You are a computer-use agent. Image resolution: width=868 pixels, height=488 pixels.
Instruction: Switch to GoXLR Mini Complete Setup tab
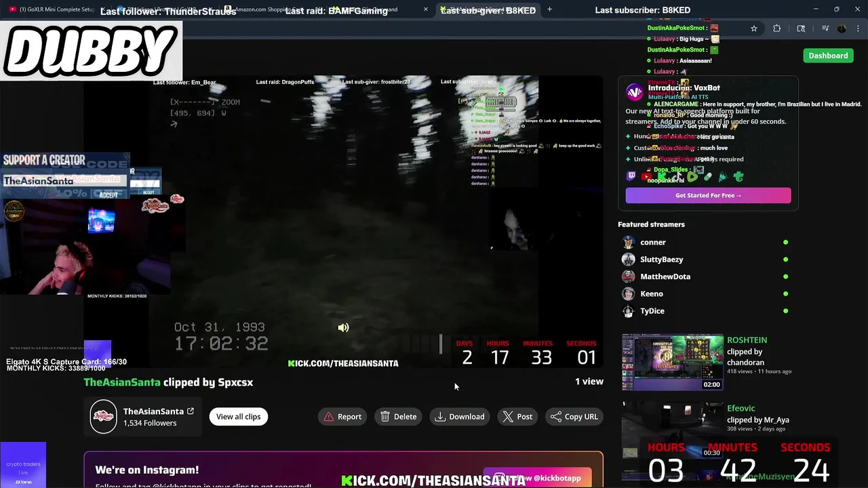coord(58,9)
